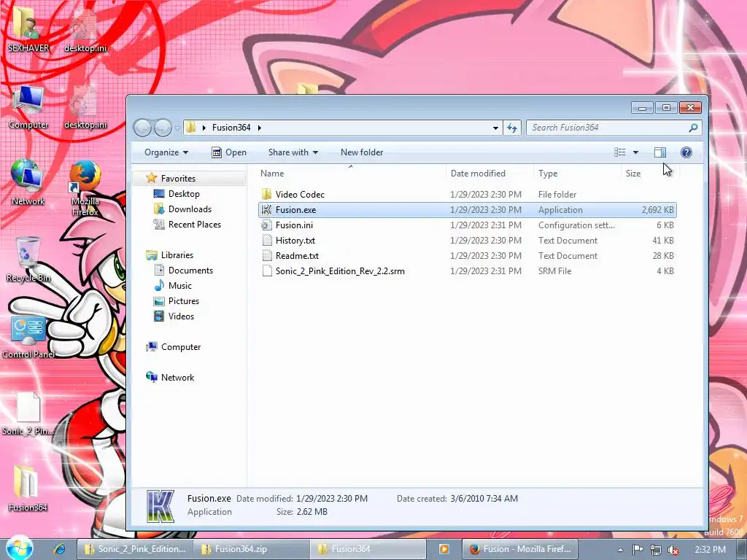The height and width of the screenshot is (560, 747).
Task: Click the Video Codec folder icon
Action: point(267,194)
